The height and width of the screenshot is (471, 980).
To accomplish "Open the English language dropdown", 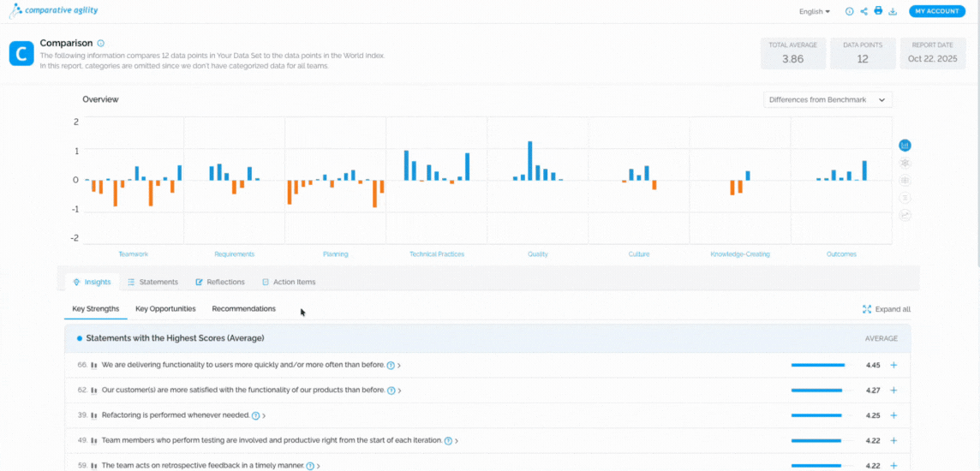I will (814, 11).
